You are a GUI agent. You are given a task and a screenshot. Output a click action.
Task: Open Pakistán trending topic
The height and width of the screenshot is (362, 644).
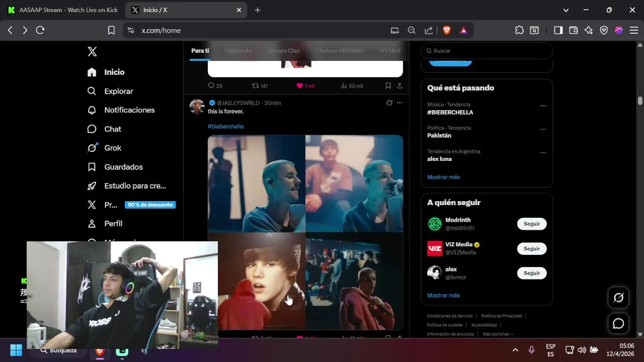tap(439, 136)
